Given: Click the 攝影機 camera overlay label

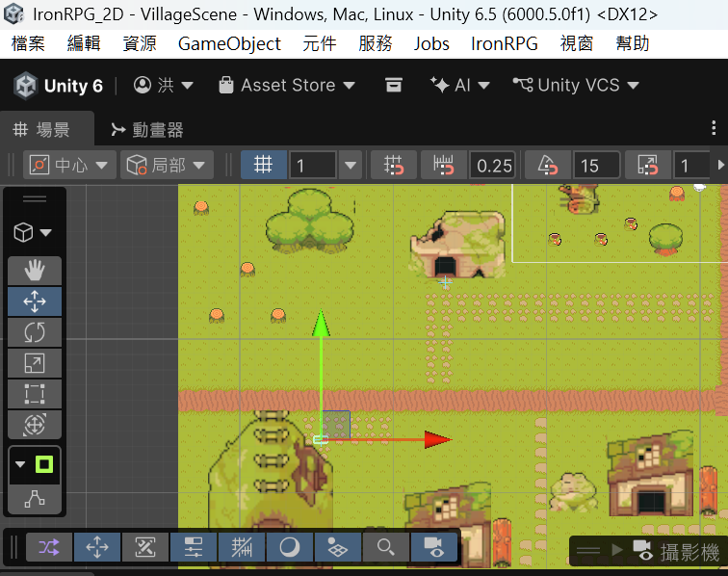Looking at the screenshot, I should (x=689, y=552).
